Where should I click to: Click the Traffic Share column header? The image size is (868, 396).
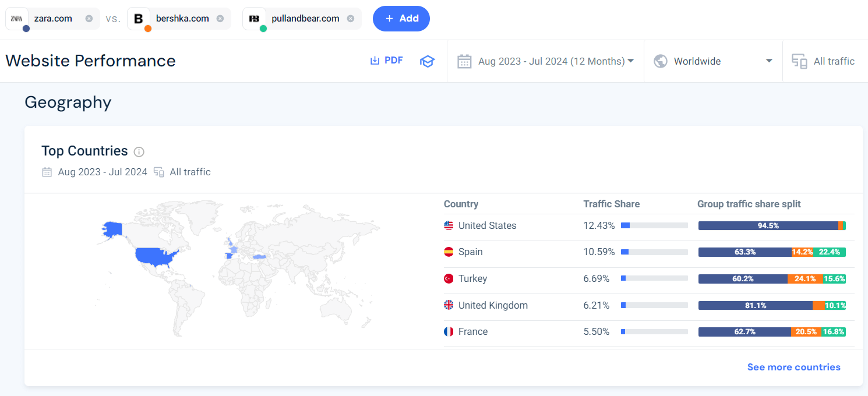pos(611,204)
